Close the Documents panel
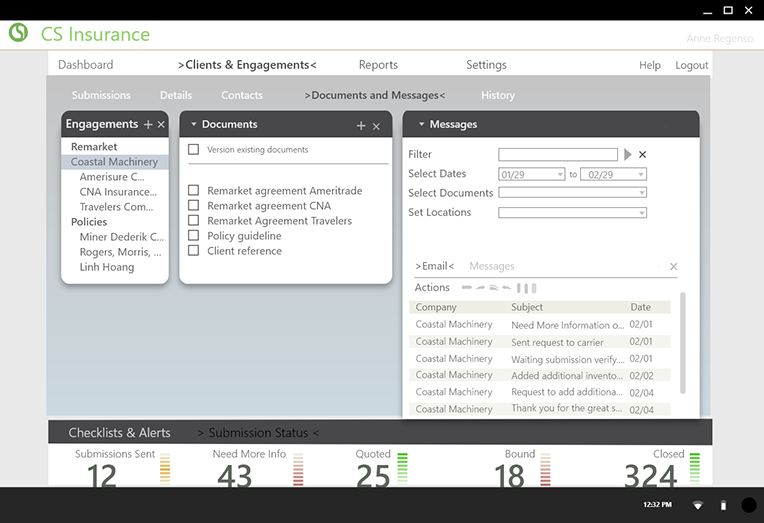764x523 pixels. click(376, 126)
